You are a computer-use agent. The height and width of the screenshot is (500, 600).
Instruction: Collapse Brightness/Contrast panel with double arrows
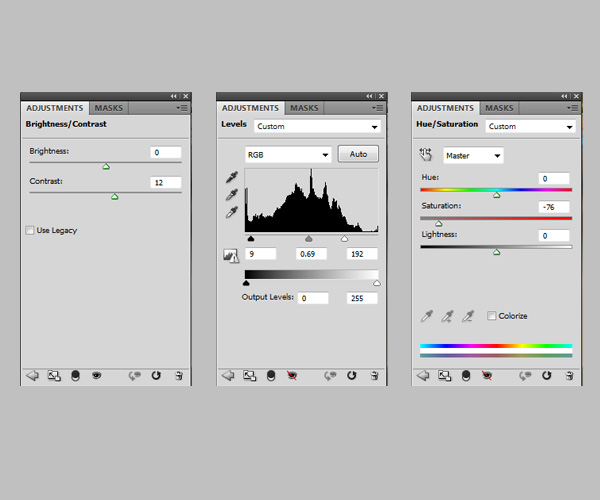click(x=174, y=96)
